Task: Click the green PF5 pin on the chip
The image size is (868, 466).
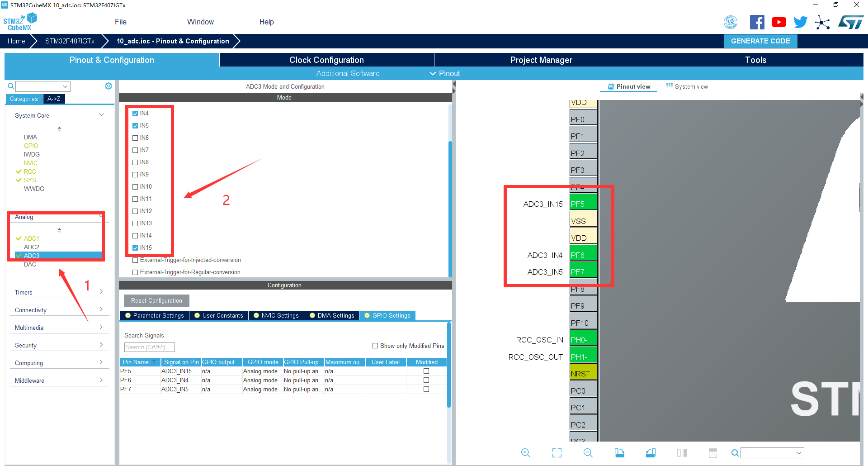Action: pos(583,204)
